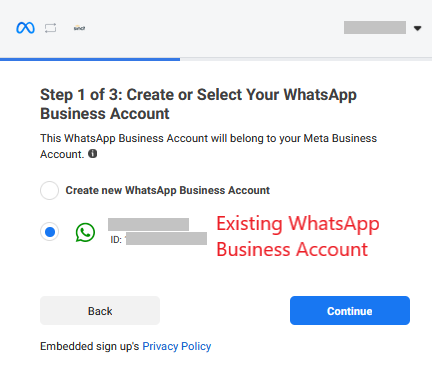Click the connection arrows icon beside Meta logo
The image size is (432, 369).
coord(50,28)
